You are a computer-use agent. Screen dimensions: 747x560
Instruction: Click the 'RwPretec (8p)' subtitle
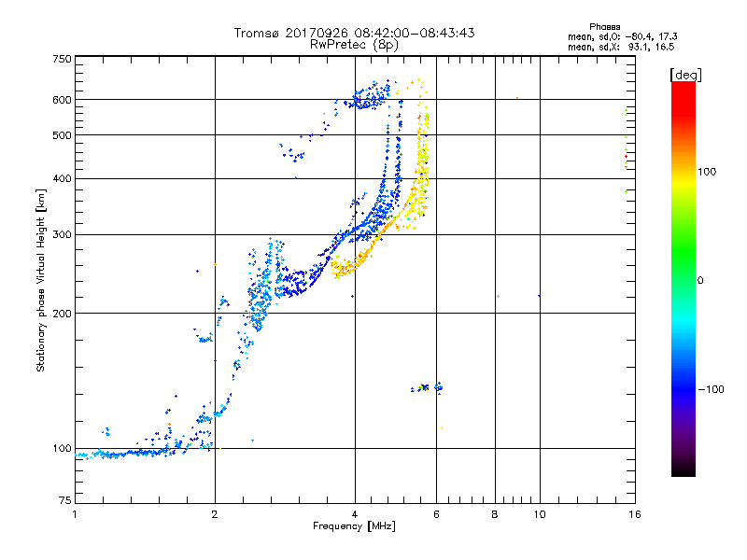(x=354, y=45)
